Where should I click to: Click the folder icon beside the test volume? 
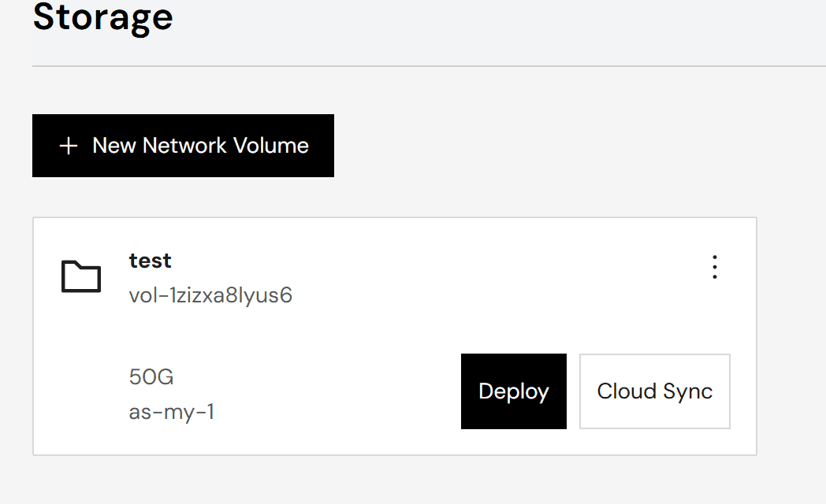[x=81, y=276]
